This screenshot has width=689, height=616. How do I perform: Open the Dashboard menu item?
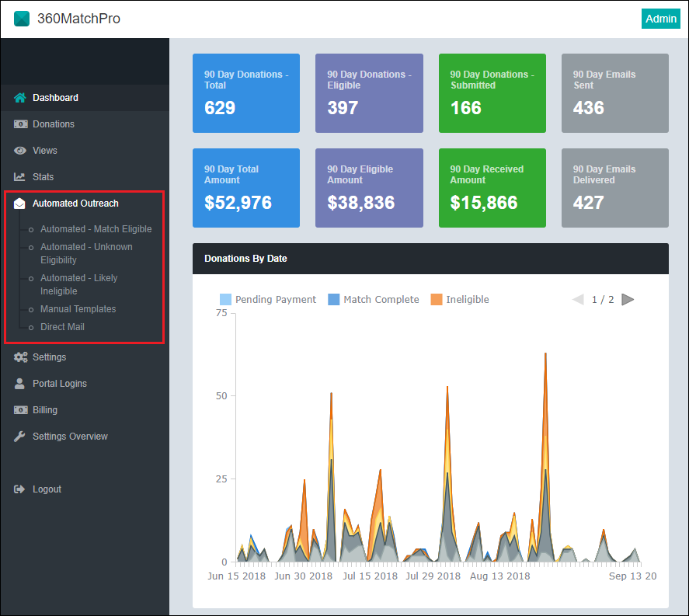pos(85,98)
